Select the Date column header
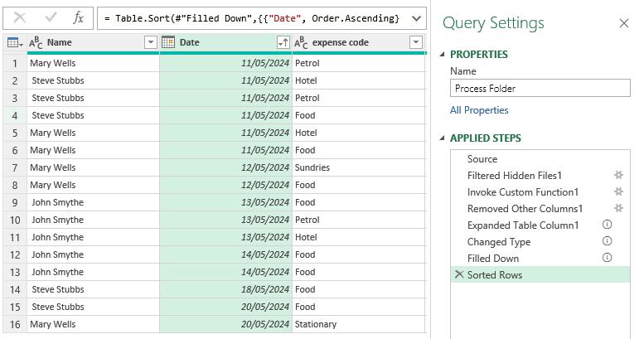 [226, 42]
